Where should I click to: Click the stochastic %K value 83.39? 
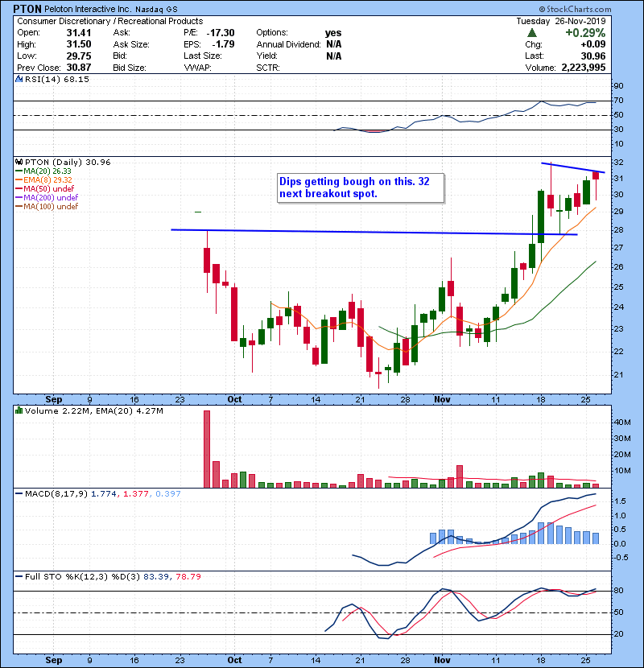156,576
